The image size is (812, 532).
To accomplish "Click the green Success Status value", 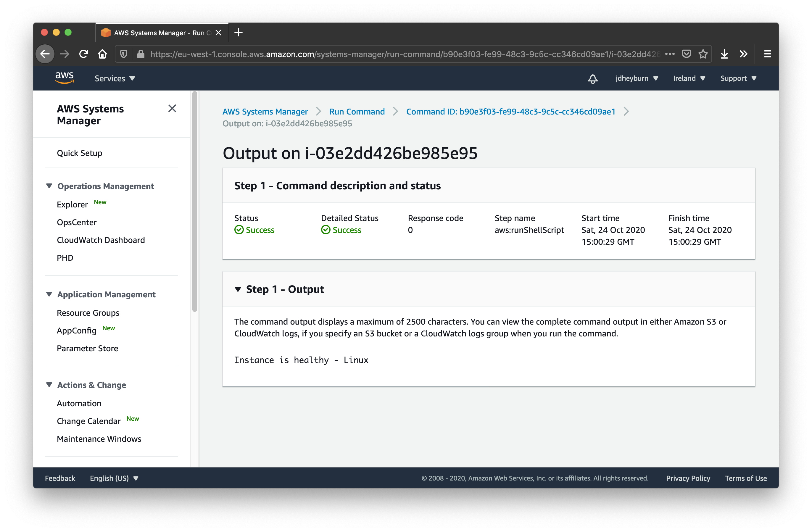I will (254, 230).
